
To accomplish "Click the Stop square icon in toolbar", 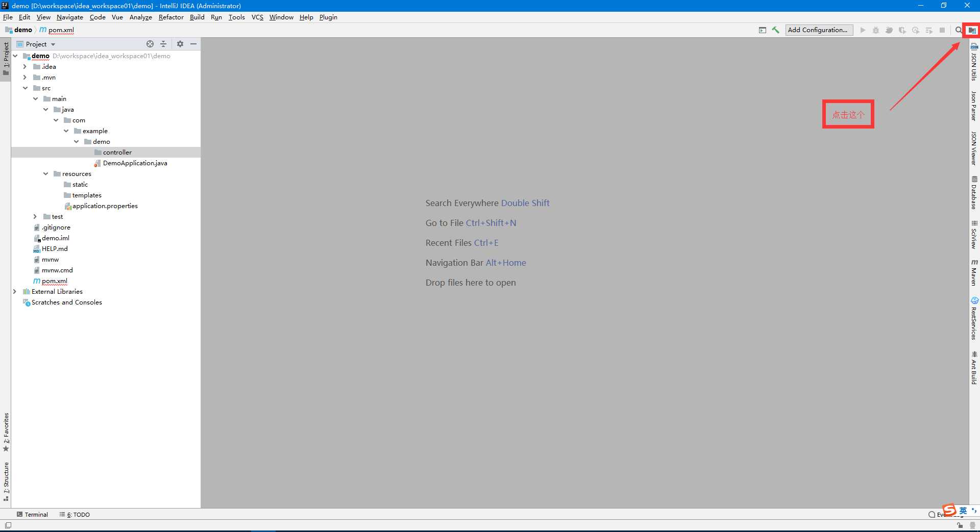I will coord(942,30).
